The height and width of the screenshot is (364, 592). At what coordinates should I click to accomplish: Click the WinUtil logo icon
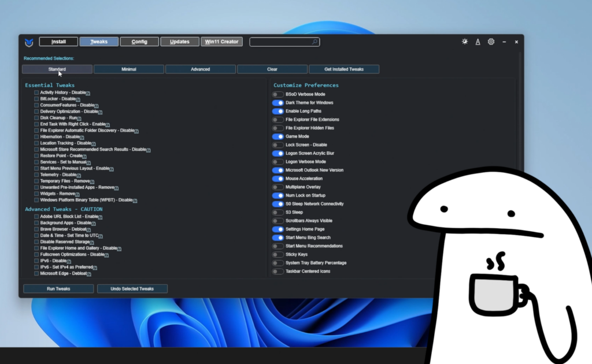(29, 42)
